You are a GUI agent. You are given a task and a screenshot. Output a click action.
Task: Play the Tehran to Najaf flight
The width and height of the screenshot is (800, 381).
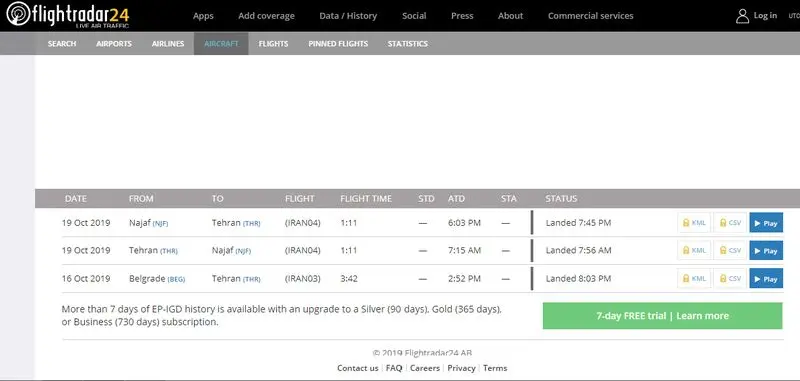766,250
